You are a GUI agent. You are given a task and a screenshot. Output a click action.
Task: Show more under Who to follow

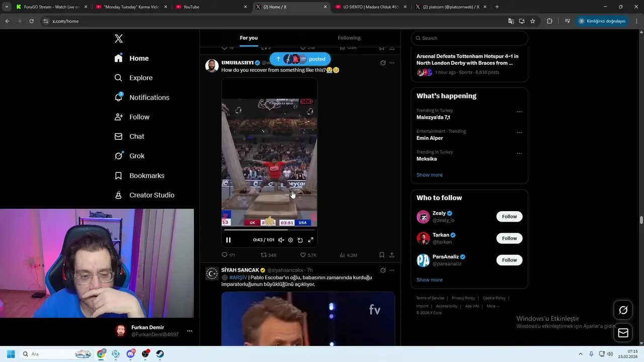[429, 280]
